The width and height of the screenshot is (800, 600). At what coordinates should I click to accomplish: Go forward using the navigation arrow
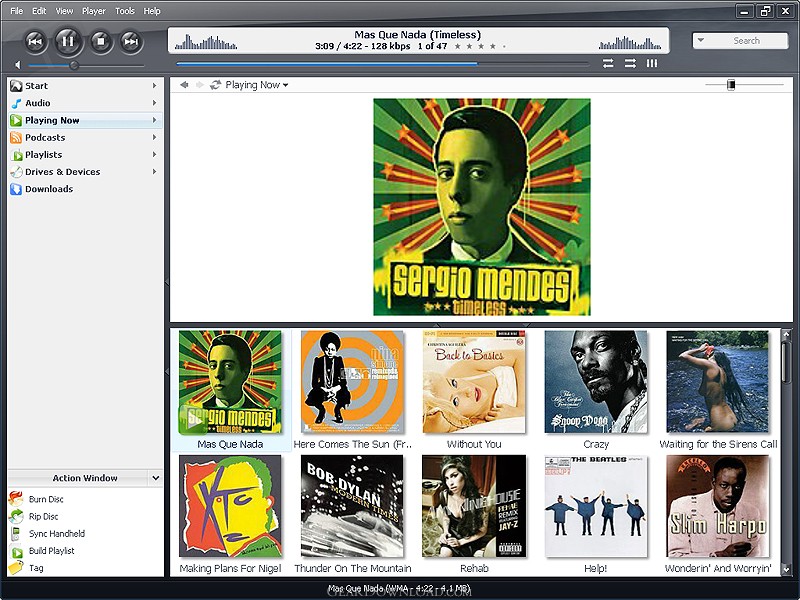tap(199, 85)
